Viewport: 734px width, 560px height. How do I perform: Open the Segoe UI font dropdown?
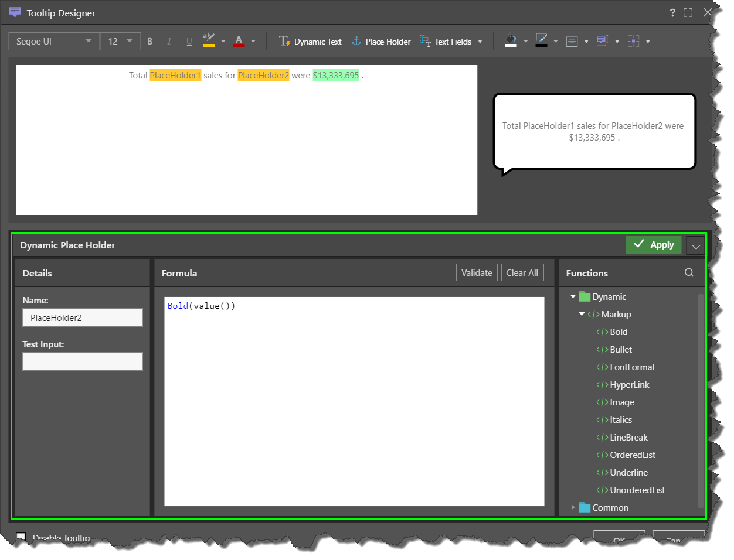coord(54,42)
